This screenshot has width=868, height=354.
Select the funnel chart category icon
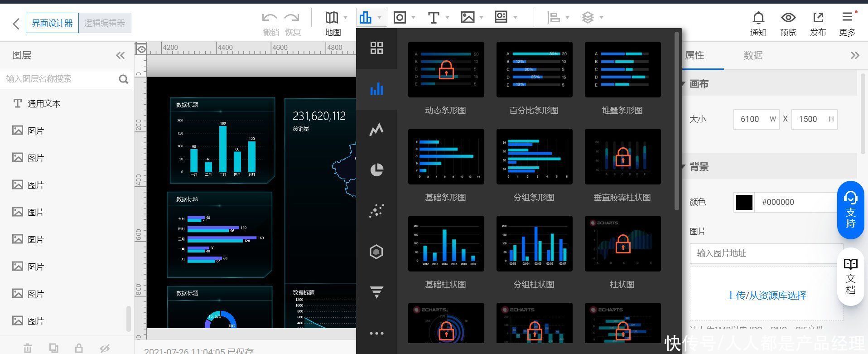point(376,292)
